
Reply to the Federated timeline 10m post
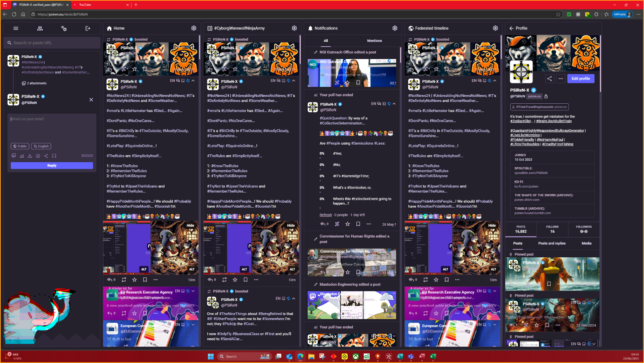coord(411,279)
